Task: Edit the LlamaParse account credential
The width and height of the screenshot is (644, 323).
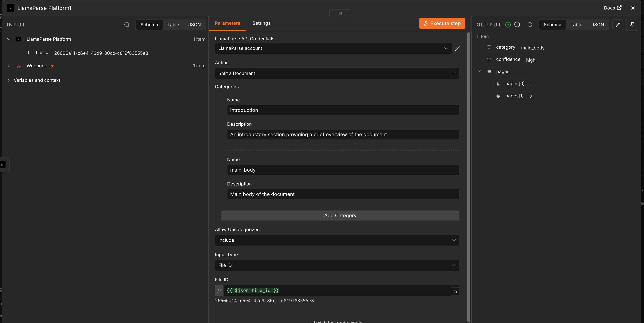Action: click(457, 48)
